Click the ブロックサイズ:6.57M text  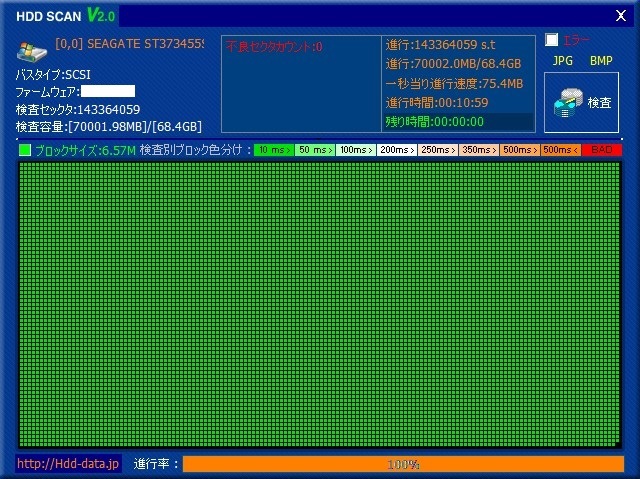pyautogui.click(x=85, y=151)
